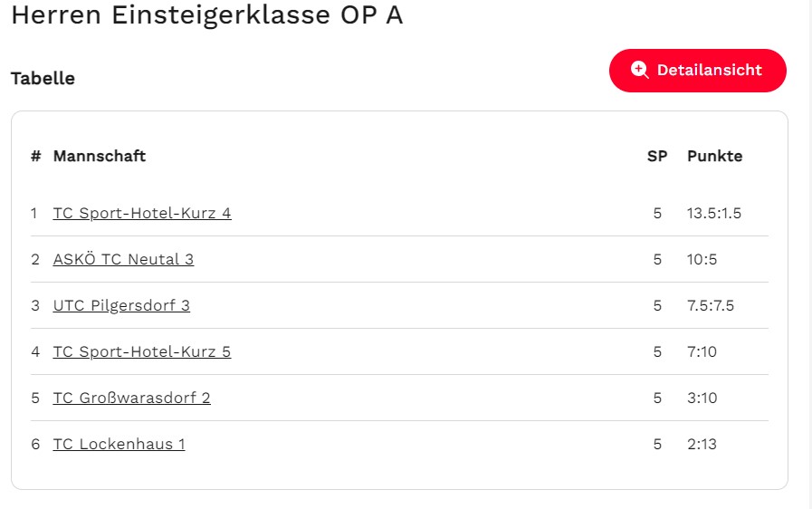Open TC Lockenhaus 1 team link
Screen dimensions: 812x509
point(119,444)
